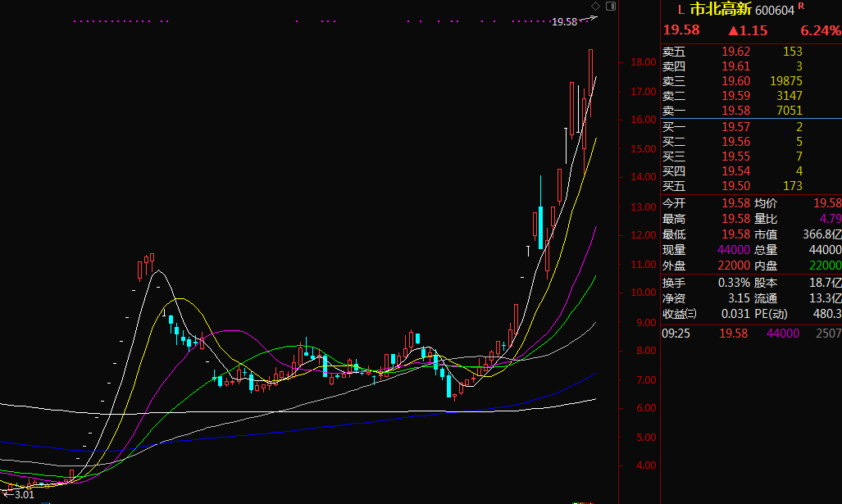Viewport: 842px width, 504px height.
Task: Click the R marker after code 600604
Action: tap(801, 6)
